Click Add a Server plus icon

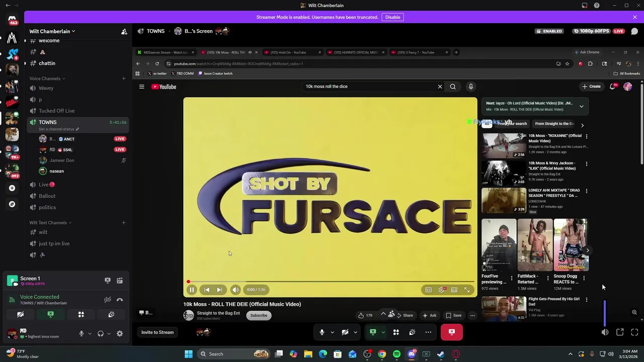click(x=12, y=188)
